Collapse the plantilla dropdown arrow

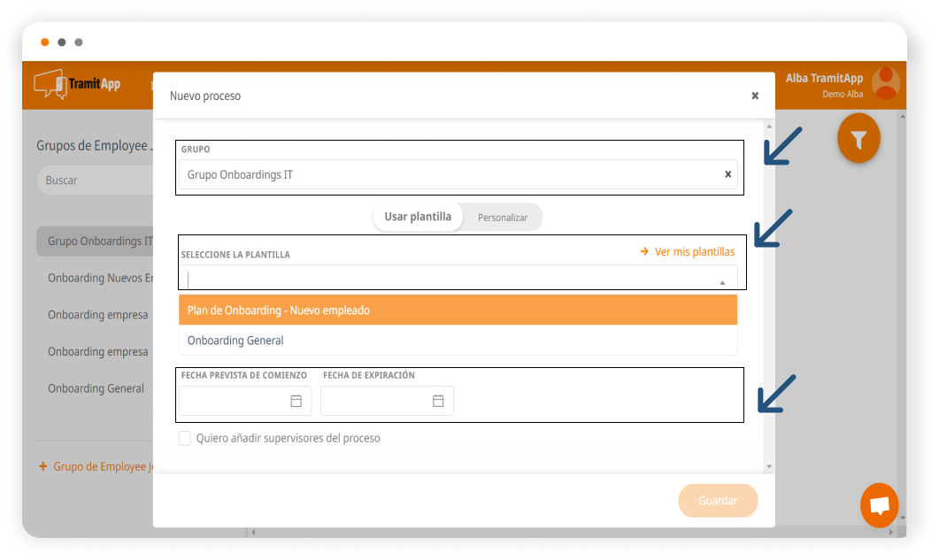722,282
